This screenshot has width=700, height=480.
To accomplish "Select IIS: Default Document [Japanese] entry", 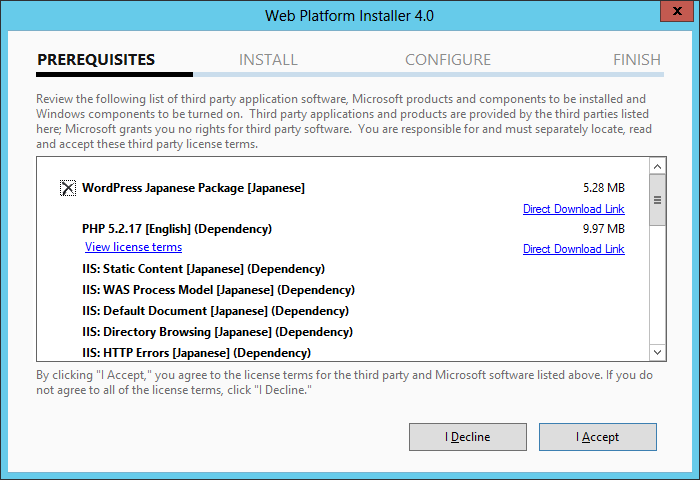I will click(x=215, y=311).
